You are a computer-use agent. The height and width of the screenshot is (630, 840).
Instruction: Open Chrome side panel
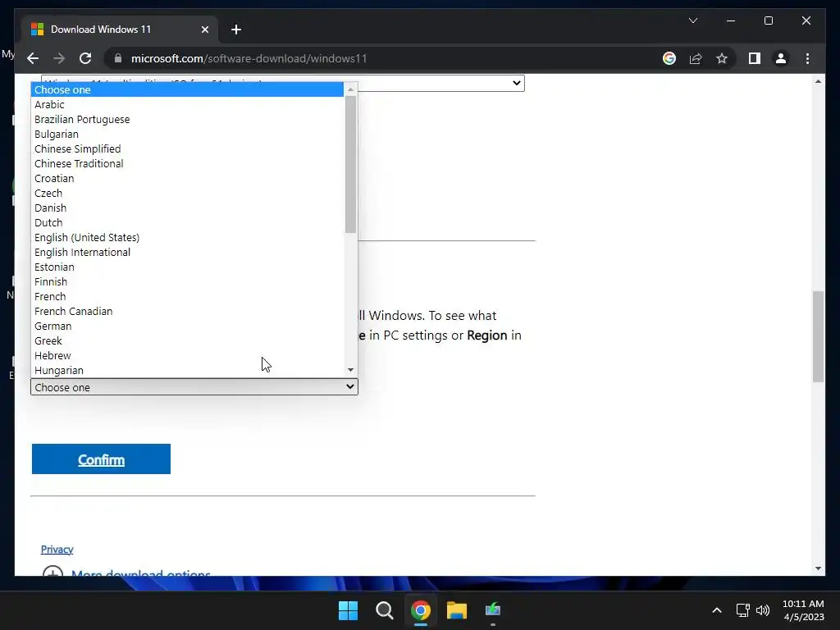tap(755, 58)
